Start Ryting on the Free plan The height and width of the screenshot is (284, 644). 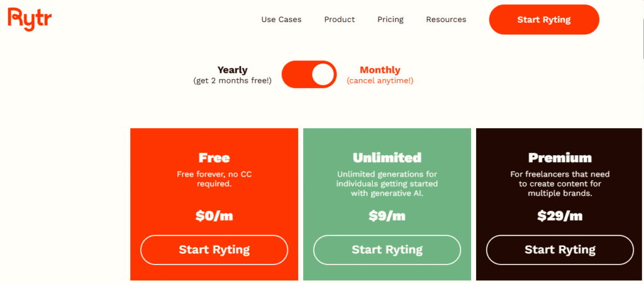[x=214, y=249]
